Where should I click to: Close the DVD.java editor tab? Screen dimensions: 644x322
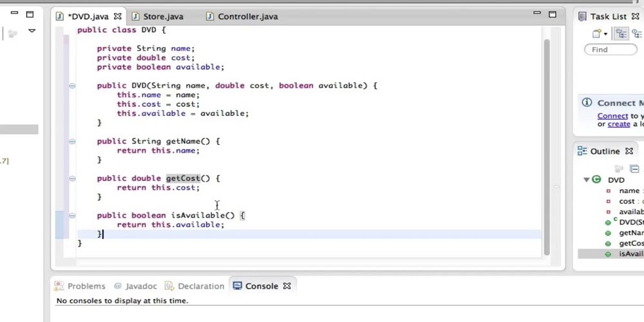pyautogui.click(x=117, y=16)
